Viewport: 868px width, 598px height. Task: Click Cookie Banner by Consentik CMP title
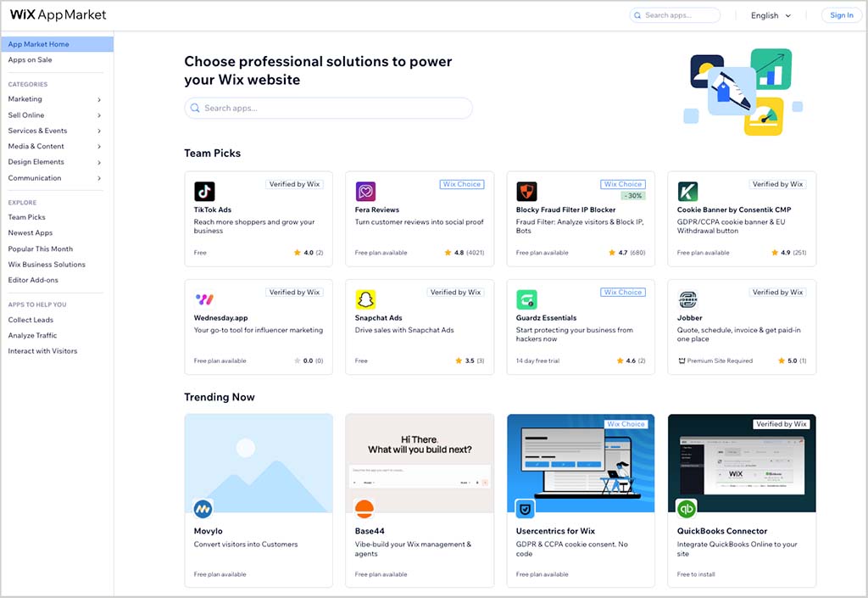[734, 210]
